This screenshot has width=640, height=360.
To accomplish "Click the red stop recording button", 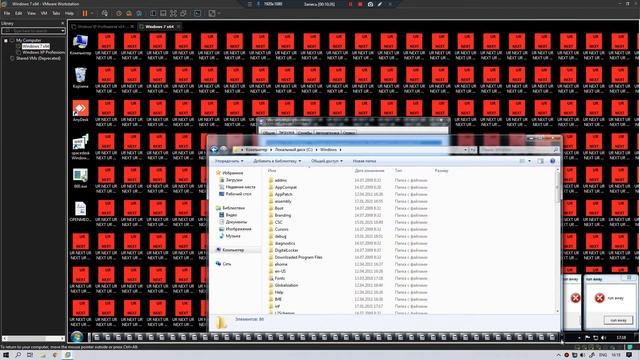I will click(360, 4).
